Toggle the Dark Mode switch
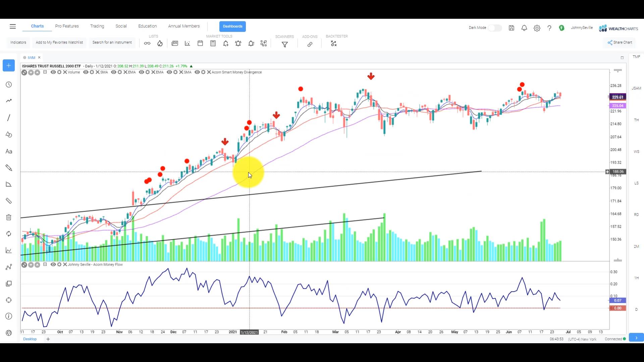644x362 pixels. point(495,28)
